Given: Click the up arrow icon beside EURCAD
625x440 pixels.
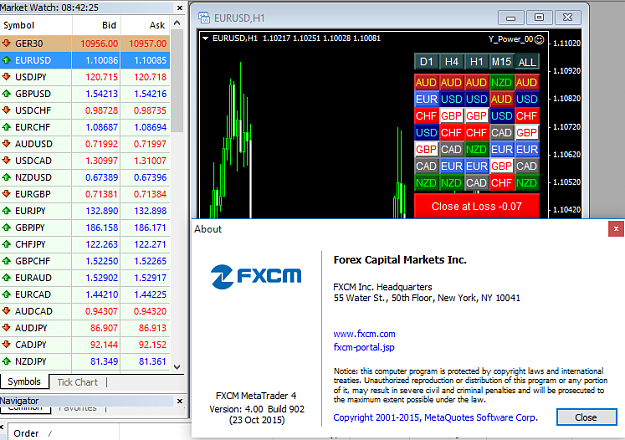Looking at the screenshot, I should pyautogui.click(x=6, y=294).
